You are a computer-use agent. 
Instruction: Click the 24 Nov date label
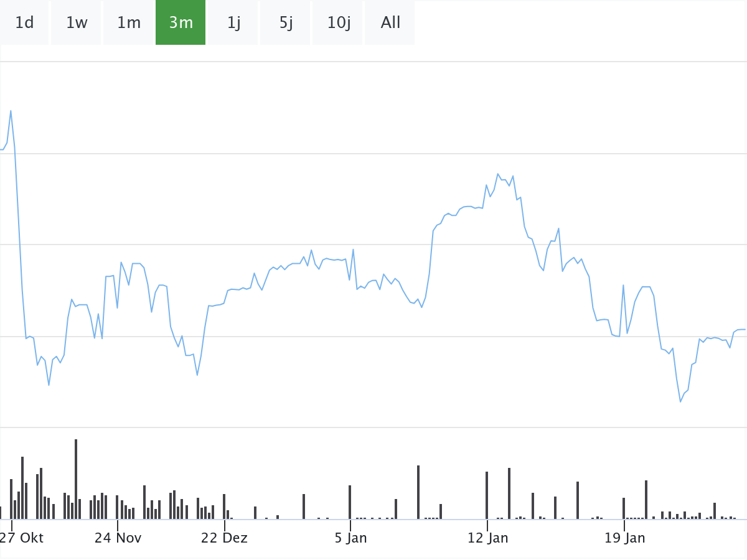118,538
